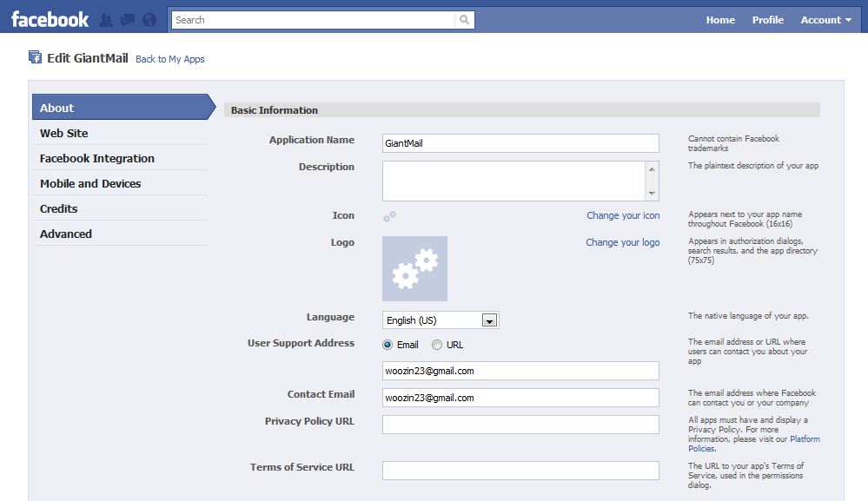Open Profile from the top bar
The image size is (868, 501).
[768, 20]
